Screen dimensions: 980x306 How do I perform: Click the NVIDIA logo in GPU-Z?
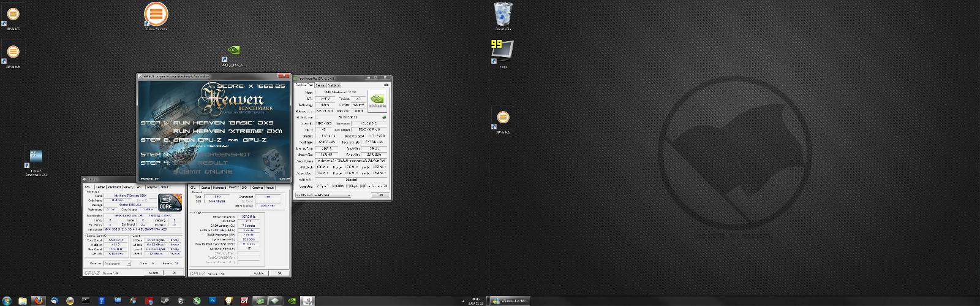click(379, 101)
